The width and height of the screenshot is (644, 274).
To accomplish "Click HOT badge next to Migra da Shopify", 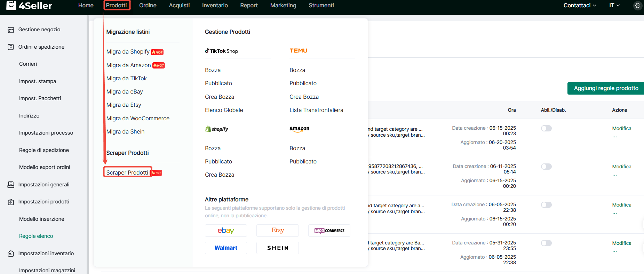I will [x=157, y=52].
